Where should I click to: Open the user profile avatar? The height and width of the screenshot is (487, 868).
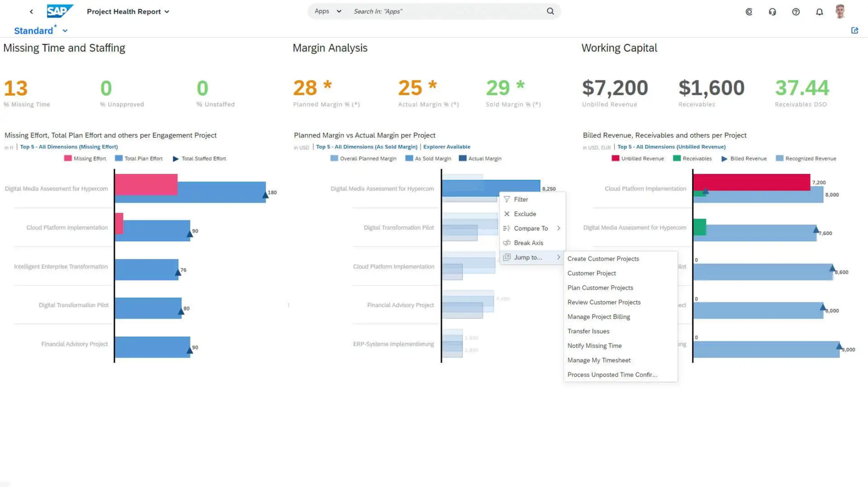[840, 11]
